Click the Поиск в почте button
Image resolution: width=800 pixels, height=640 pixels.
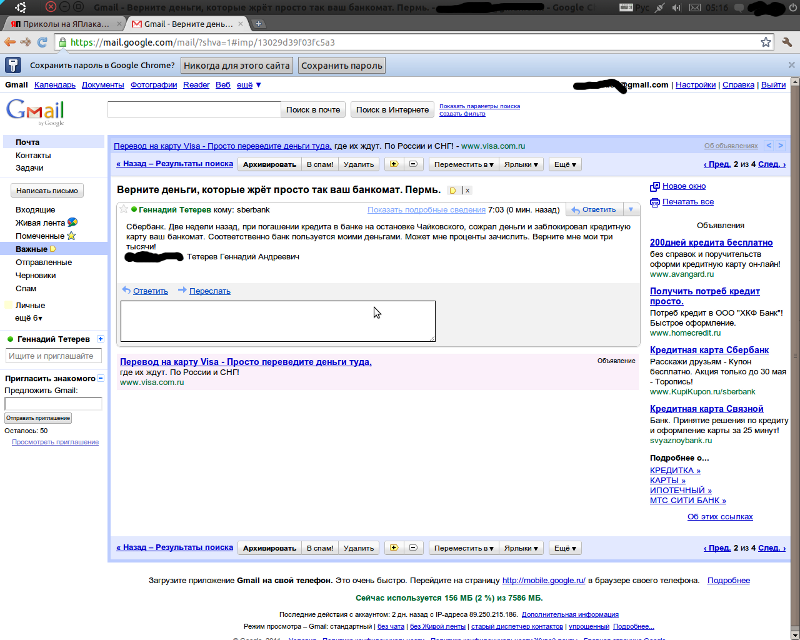click(313, 110)
